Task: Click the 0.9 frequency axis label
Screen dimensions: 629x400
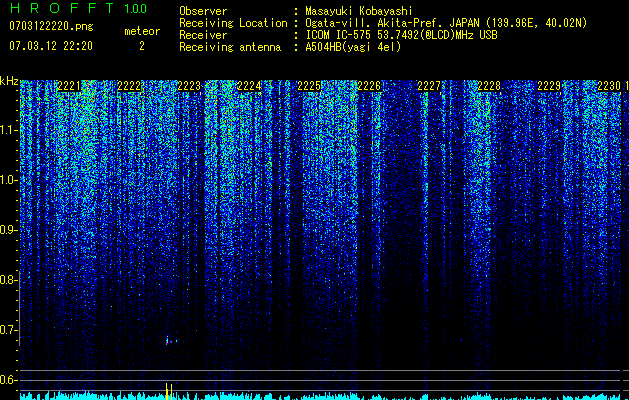Action: tap(7, 230)
